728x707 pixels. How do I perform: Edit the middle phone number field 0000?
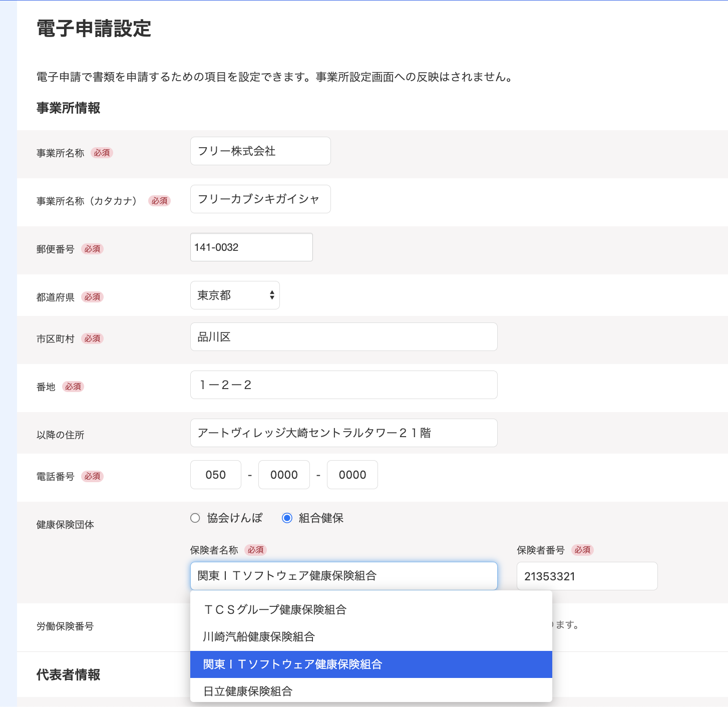284,474
